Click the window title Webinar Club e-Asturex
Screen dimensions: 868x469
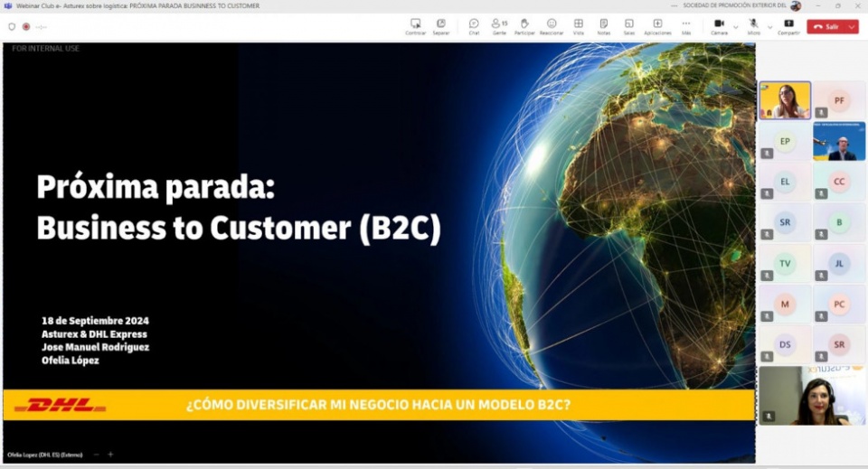pos(137,5)
